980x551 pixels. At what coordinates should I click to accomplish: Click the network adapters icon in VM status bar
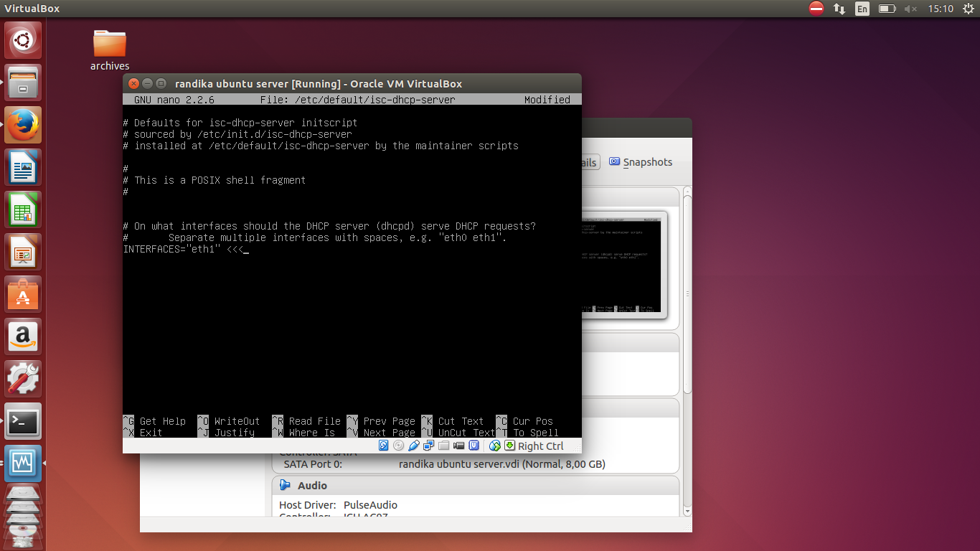[429, 446]
